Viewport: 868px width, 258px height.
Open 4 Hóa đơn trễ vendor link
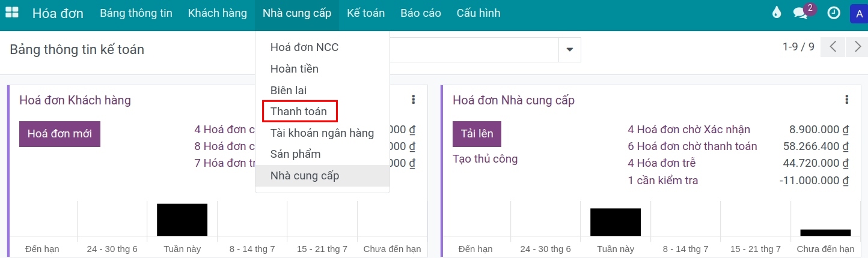coord(662,163)
